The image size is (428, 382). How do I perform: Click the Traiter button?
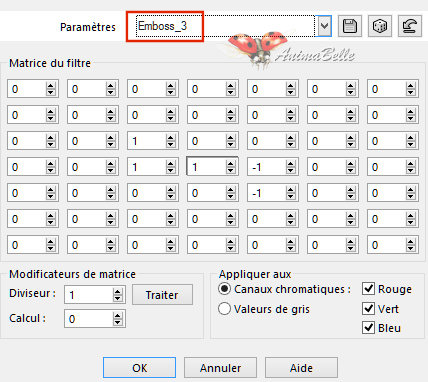point(162,295)
